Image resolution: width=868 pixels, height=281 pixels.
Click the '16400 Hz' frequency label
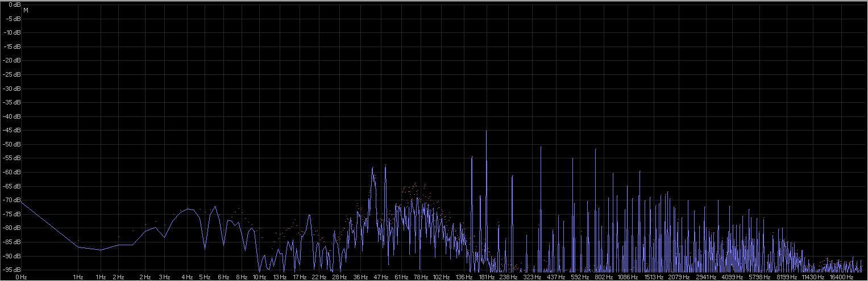[842, 278]
